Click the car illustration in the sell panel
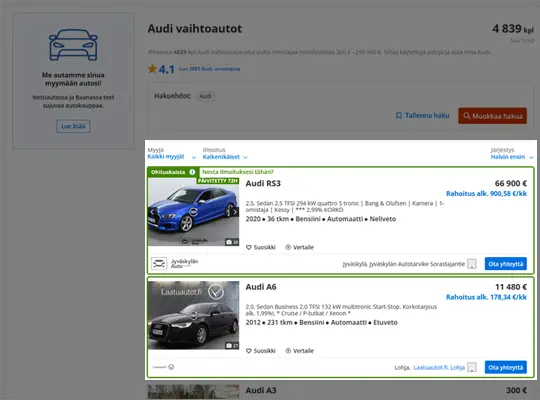This screenshot has height=400, width=540. pyautogui.click(x=73, y=45)
